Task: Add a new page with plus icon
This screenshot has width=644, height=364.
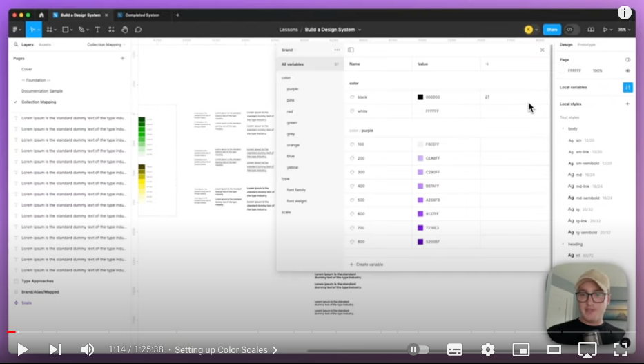Action: pyautogui.click(x=122, y=58)
